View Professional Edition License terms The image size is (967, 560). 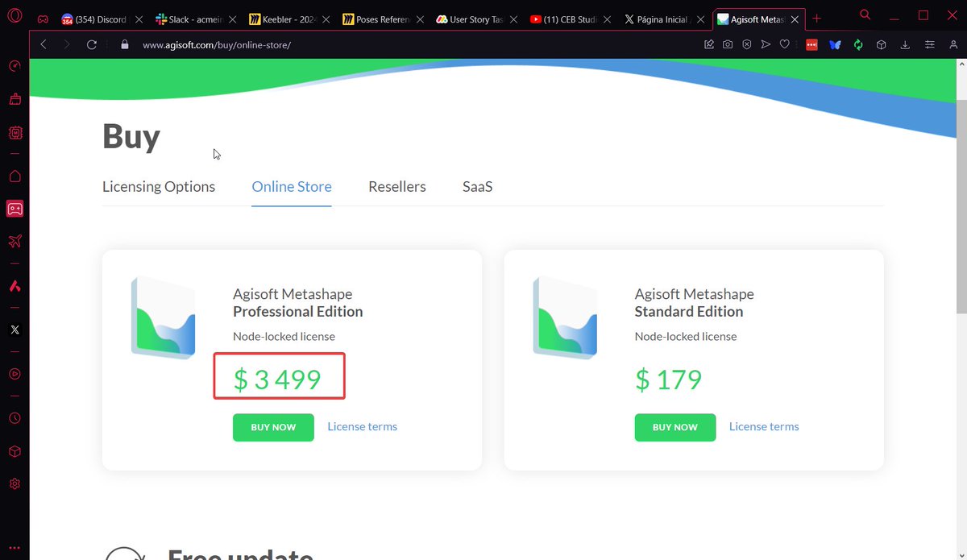tap(362, 427)
